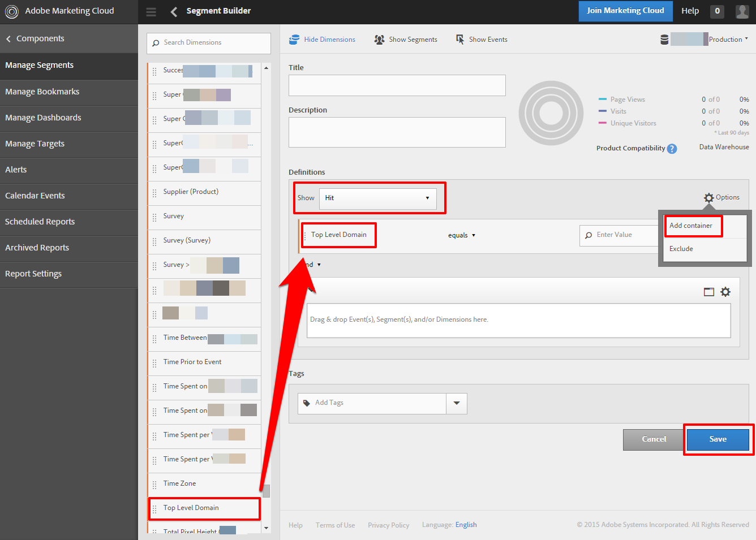Click the Join Marketing Cloud button
Viewport: 756px width, 540px height.
point(625,11)
